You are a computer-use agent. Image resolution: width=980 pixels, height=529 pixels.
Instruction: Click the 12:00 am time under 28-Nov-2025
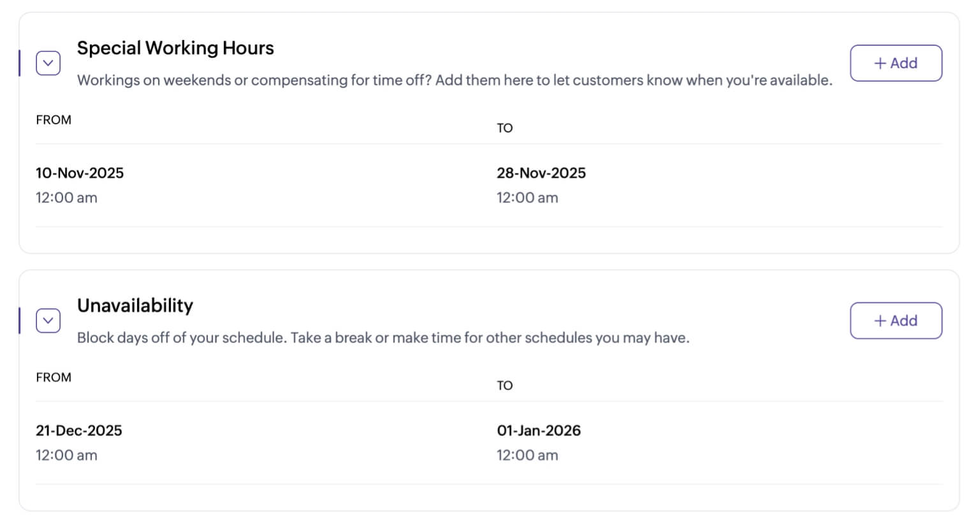point(527,198)
